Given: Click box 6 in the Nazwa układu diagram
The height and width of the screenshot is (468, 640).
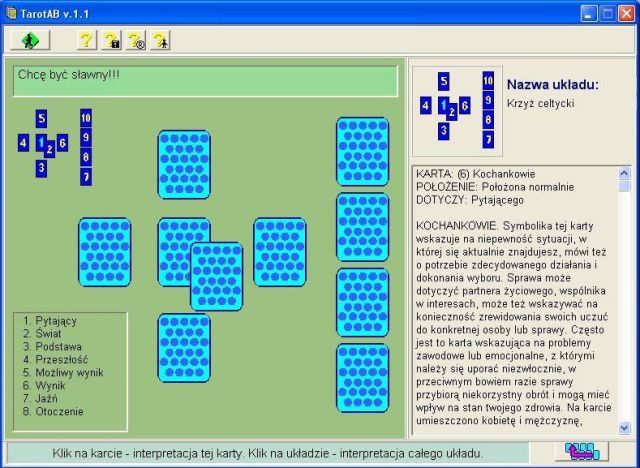Looking at the screenshot, I should (464, 106).
